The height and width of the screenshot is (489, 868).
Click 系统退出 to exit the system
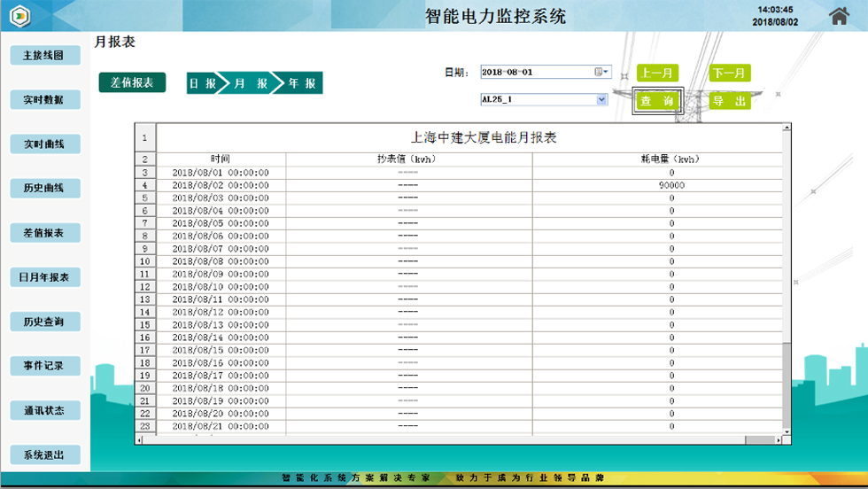(43, 455)
